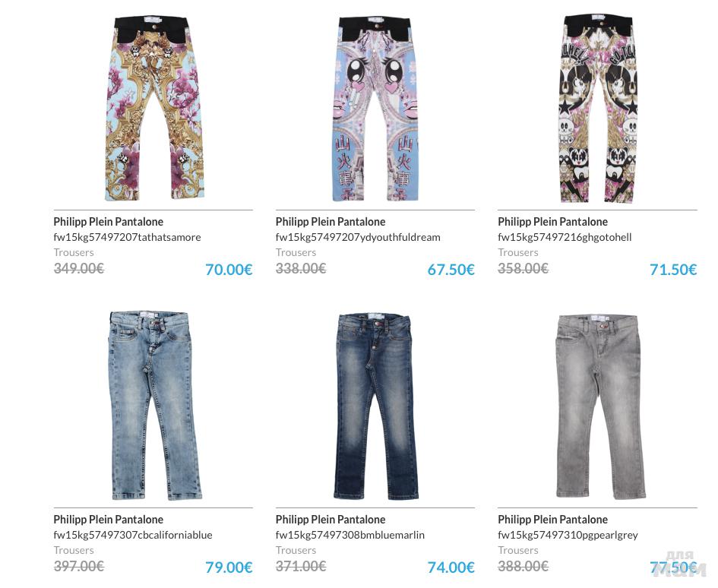This screenshot has height=588, width=718.
Task: Click product code fw15kg57497216ghgotohell
Action: click(565, 237)
